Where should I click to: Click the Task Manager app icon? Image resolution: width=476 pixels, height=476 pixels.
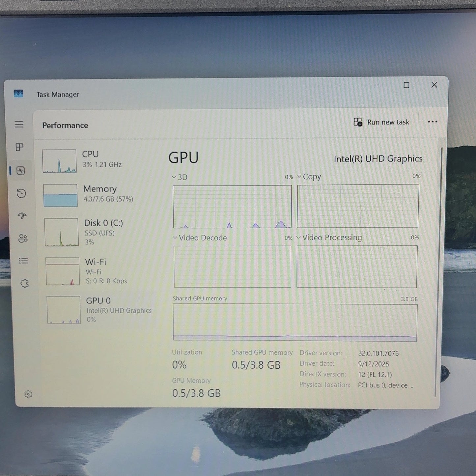pos(18,94)
